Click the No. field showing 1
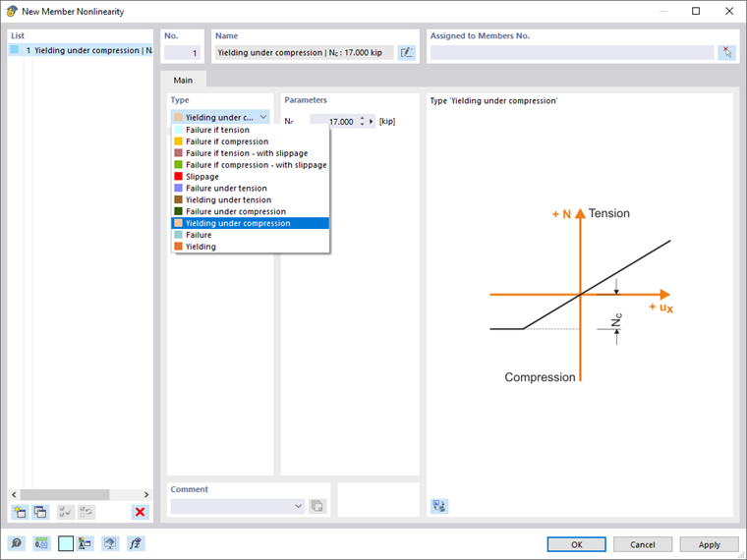This screenshot has height=560, width=747. [182, 52]
